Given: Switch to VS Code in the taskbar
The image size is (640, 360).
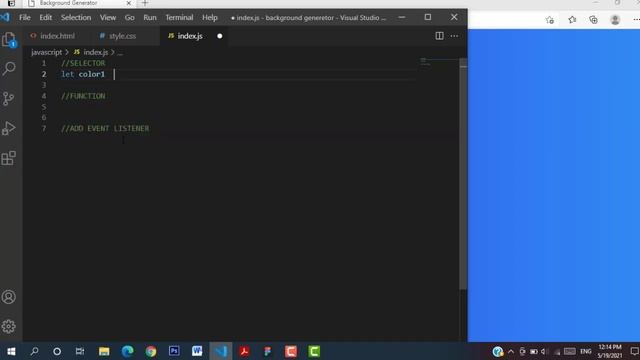Looking at the screenshot, I should point(221,351).
